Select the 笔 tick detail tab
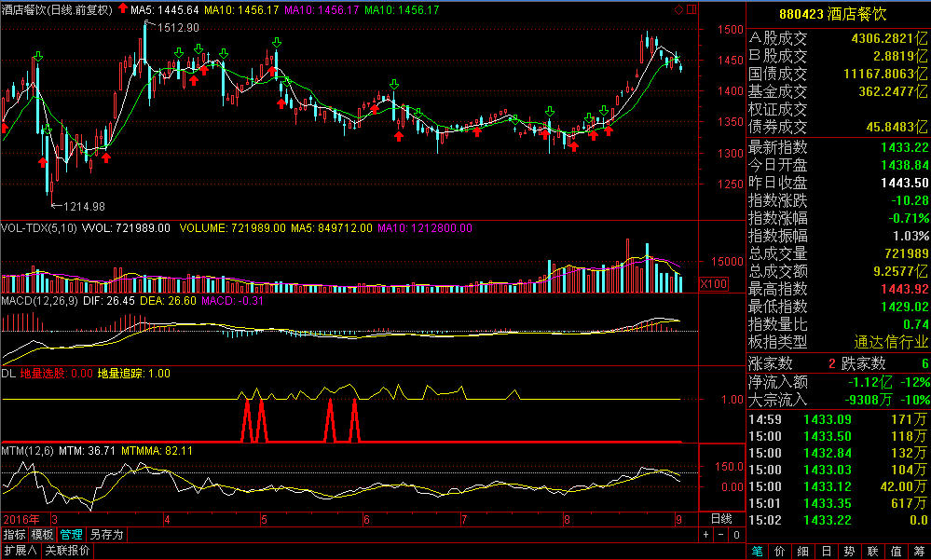Image resolution: width=931 pixels, height=560 pixels. [x=759, y=551]
